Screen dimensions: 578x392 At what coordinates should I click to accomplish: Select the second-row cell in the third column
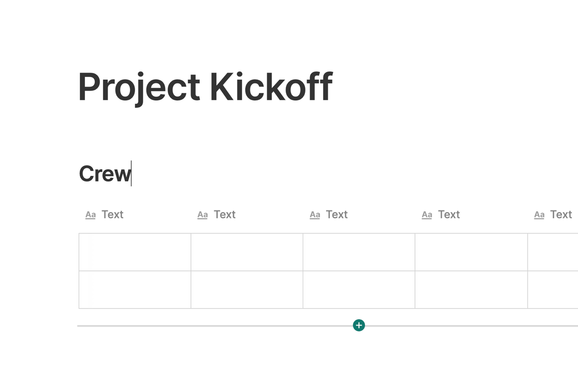[x=359, y=290]
